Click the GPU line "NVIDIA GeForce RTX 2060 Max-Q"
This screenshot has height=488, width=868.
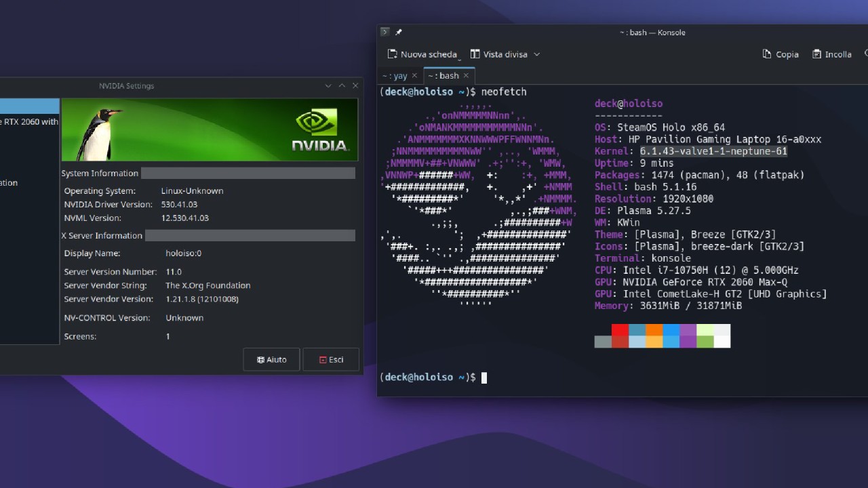pyautogui.click(x=691, y=282)
